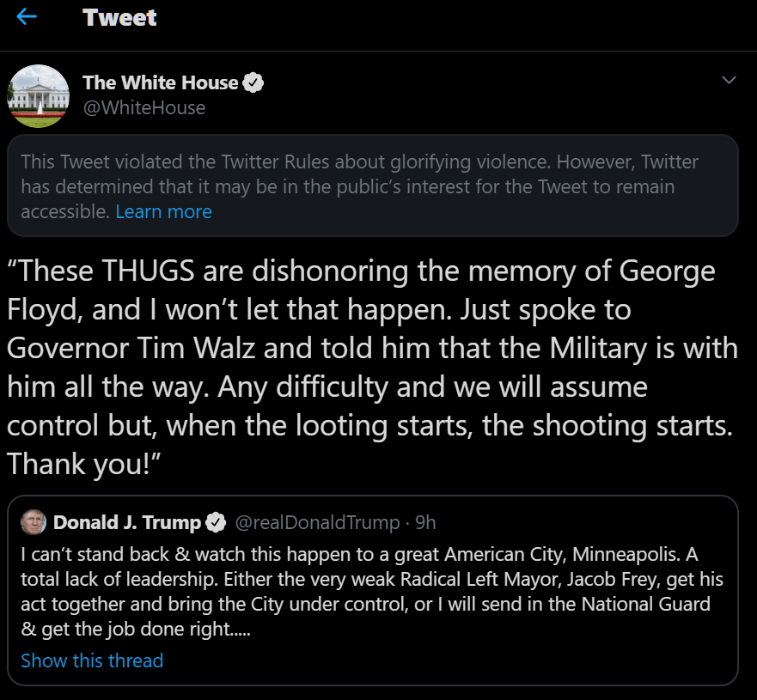Click the "Donald J. Trump" name

click(127, 522)
